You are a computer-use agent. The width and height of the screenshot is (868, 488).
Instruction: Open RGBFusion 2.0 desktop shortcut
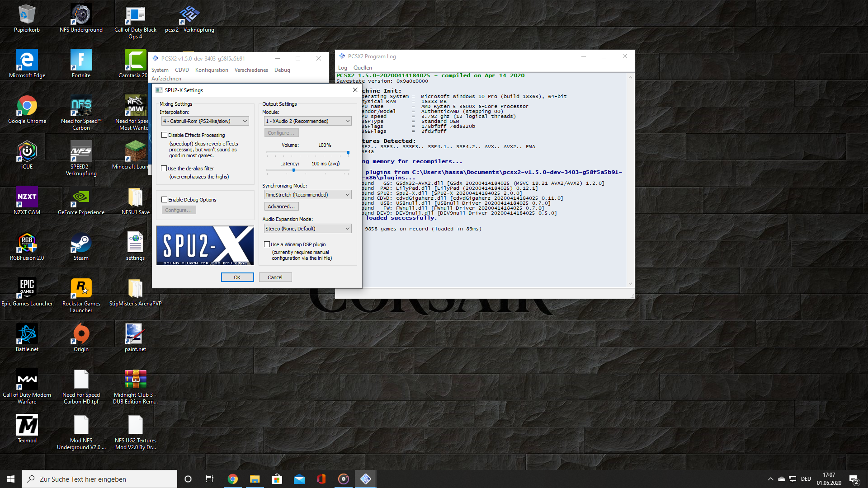pyautogui.click(x=27, y=246)
